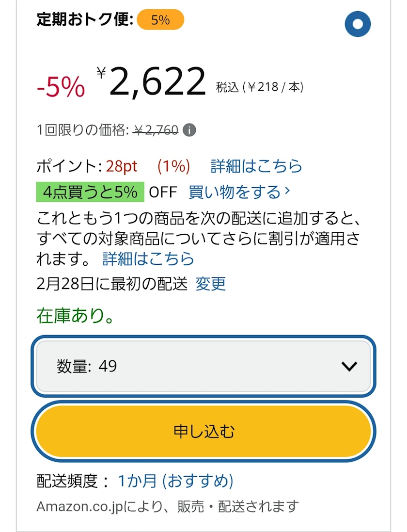Change delivery frequency 1か月 (おすすめ)
Viewport: 407px width, 532px height.
(x=175, y=481)
